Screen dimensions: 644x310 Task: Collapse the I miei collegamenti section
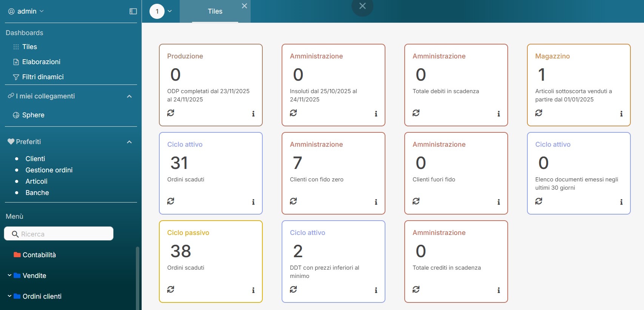pyautogui.click(x=129, y=96)
